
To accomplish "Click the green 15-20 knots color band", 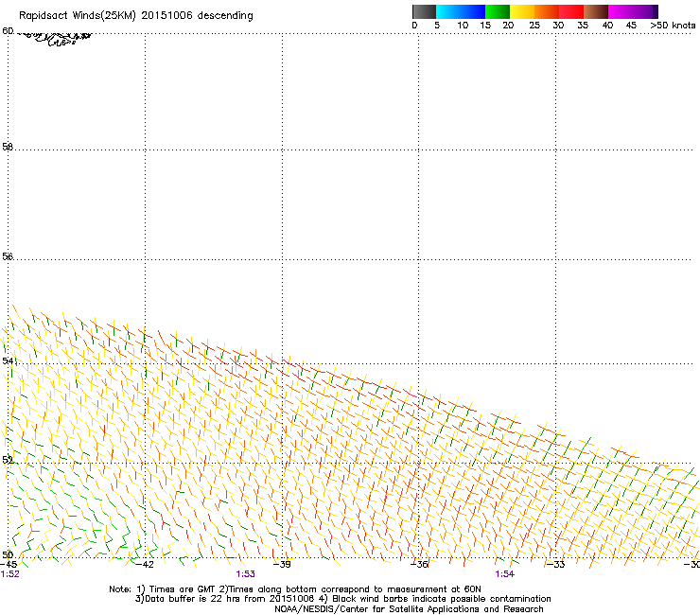I will pyautogui.click(x=498, y=11).
